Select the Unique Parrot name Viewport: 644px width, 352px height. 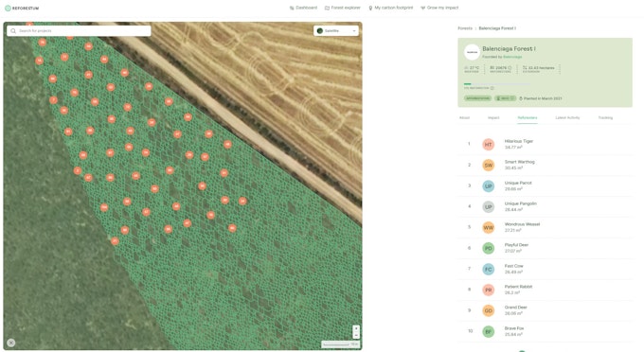point(518,183)
